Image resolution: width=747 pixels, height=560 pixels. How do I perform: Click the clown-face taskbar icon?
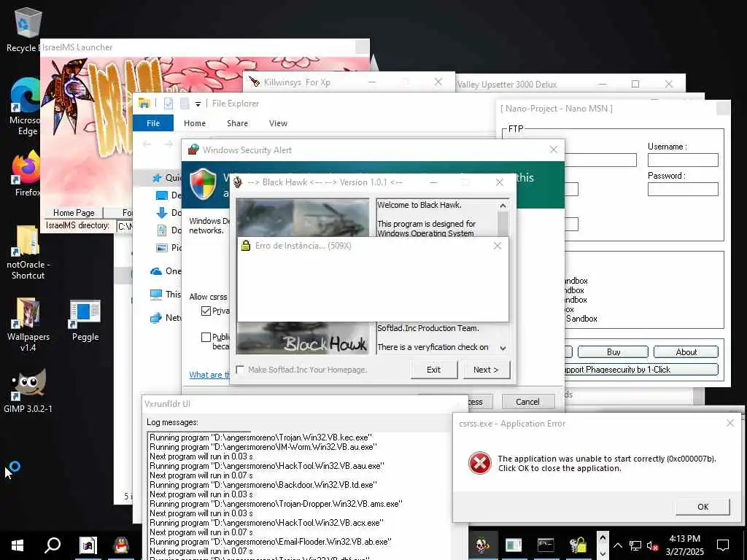[x=483, y=545]
